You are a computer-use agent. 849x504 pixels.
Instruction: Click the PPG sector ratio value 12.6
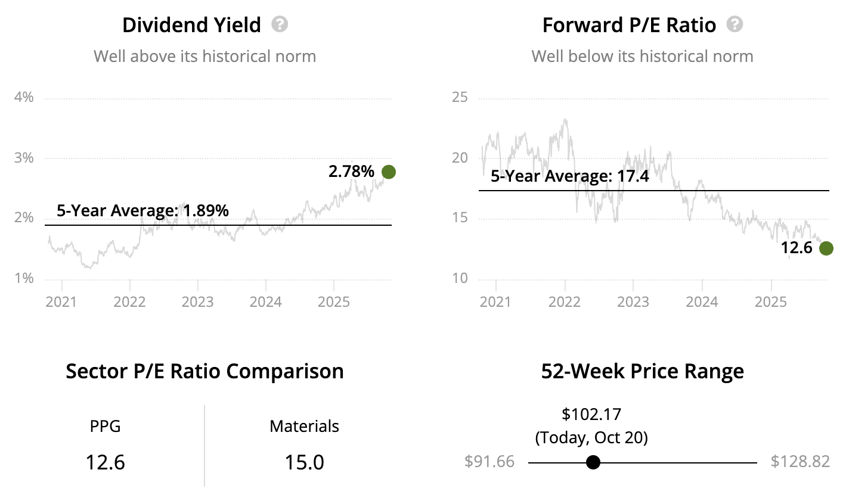pos(105,462)
